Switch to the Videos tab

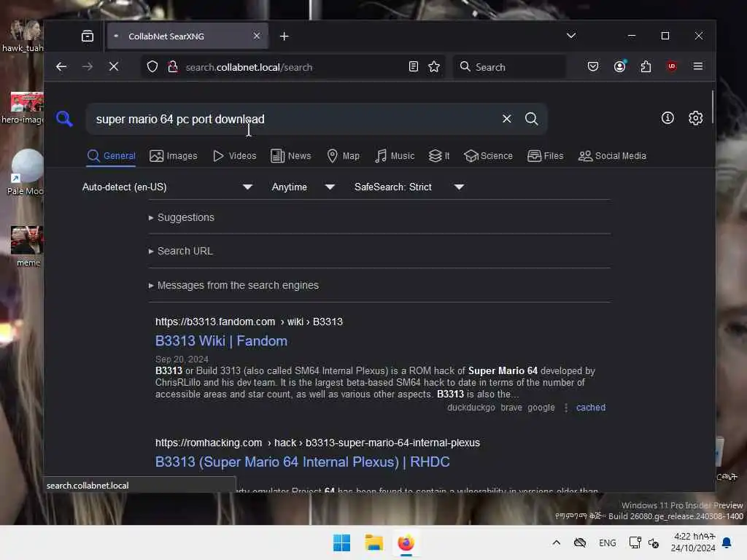click(x=234, y=156)
